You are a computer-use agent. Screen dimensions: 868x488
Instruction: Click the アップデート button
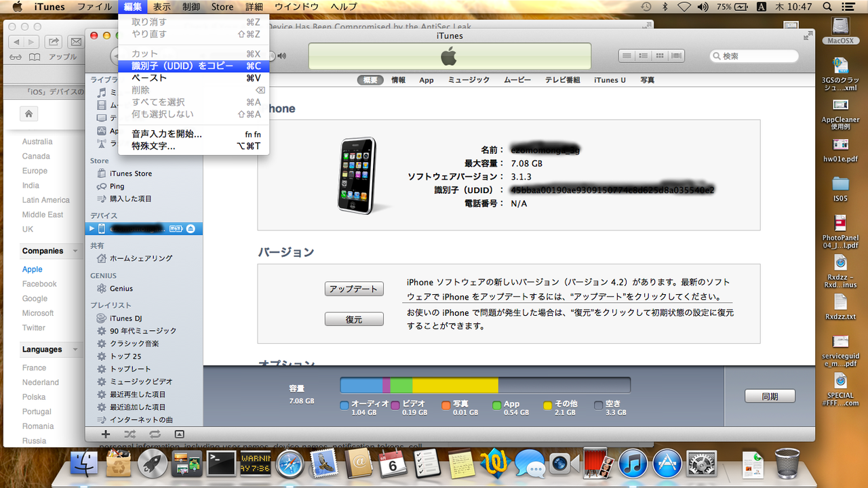coord(354,289)
